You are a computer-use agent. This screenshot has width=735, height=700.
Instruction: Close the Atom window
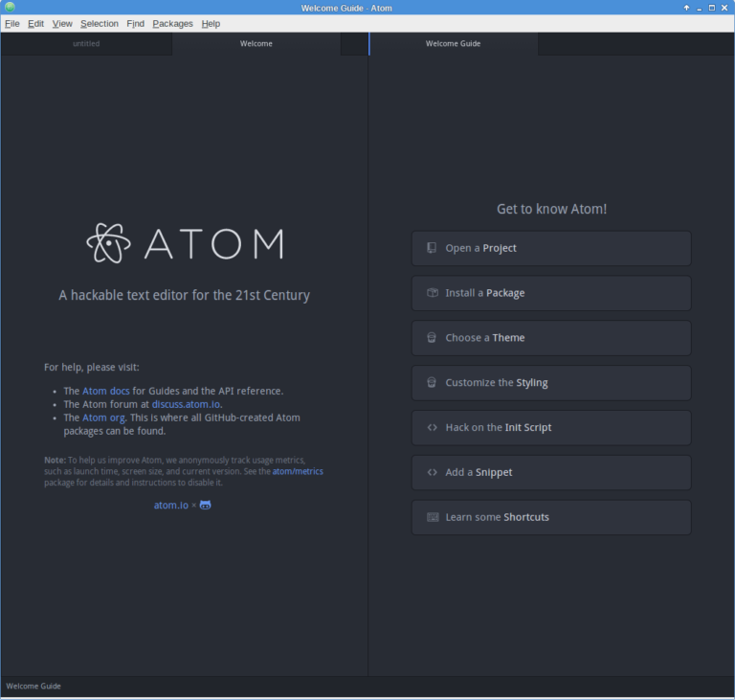click(x=724, y=8)
